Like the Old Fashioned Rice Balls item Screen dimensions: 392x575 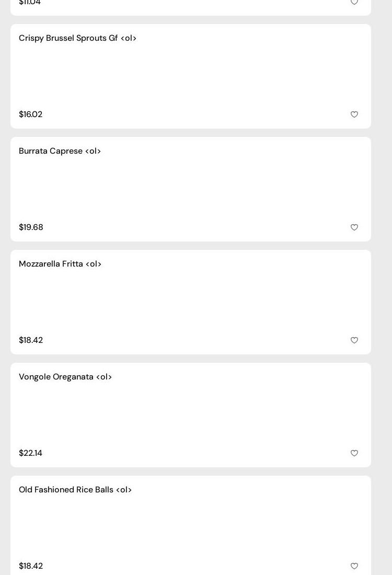tap(354, 566)
